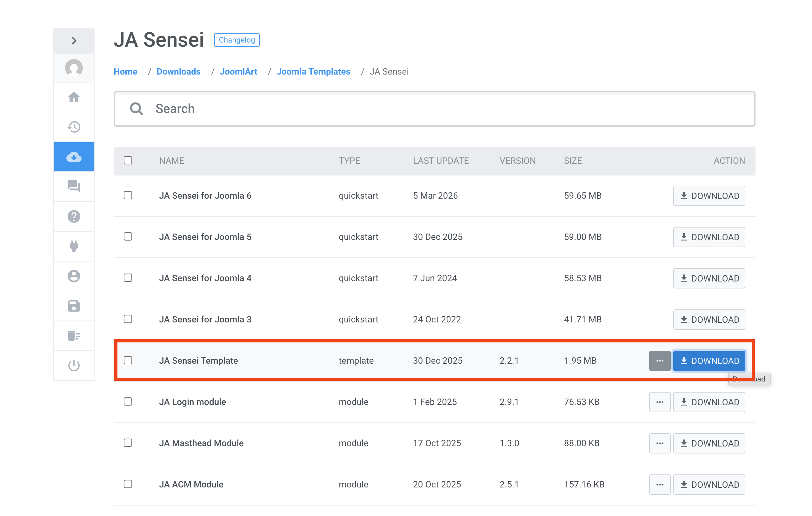Expand the sidebar with chevron arrow
The height and width of the screenshot is (516, 812).
pyautogui.click(x=74, y=41)
